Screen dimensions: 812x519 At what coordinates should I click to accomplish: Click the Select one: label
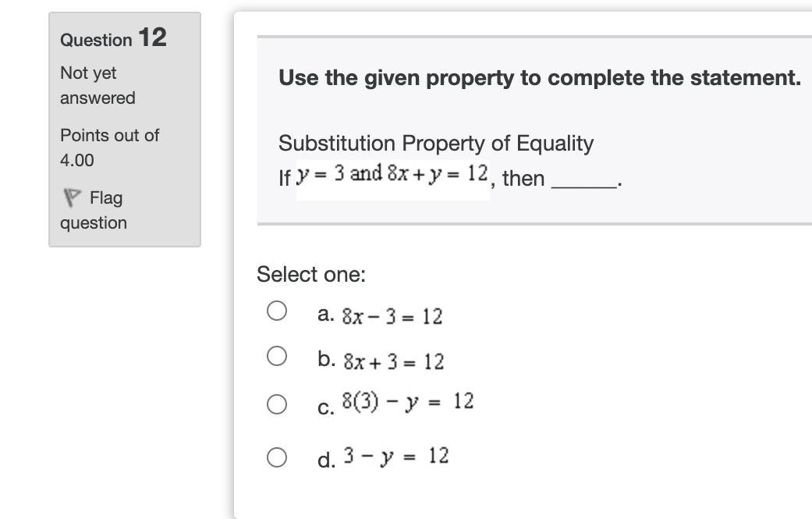coord(310,275)
